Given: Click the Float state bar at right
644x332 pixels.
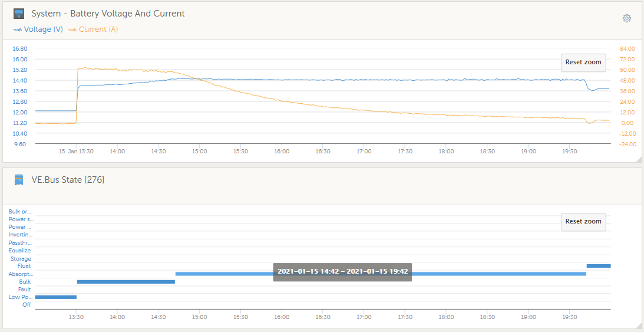Looking at the screenshot, I should click(599, 266).
